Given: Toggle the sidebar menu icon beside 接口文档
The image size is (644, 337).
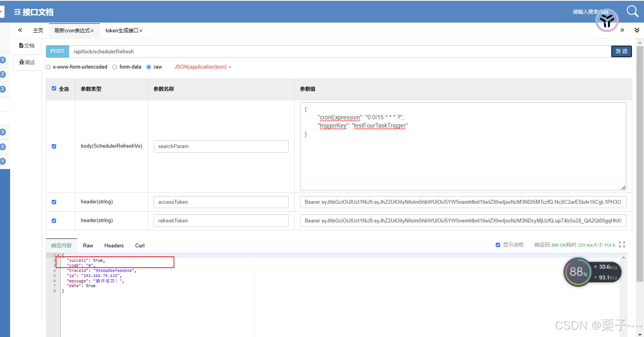Looking at the screenshot, I should [x=17, y=12].
